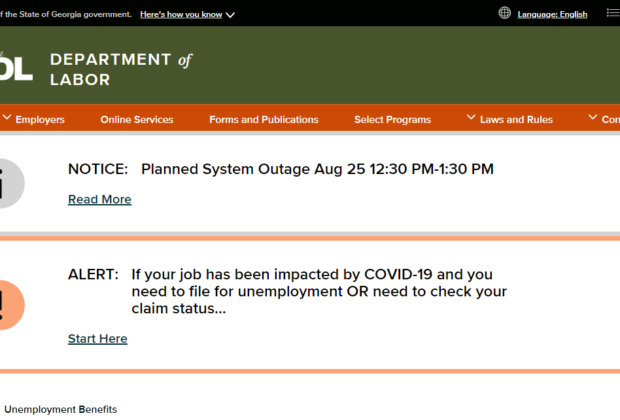The image size is (620, 420).
Task: Click the Start Here link
Action: [x=97, y=339]
